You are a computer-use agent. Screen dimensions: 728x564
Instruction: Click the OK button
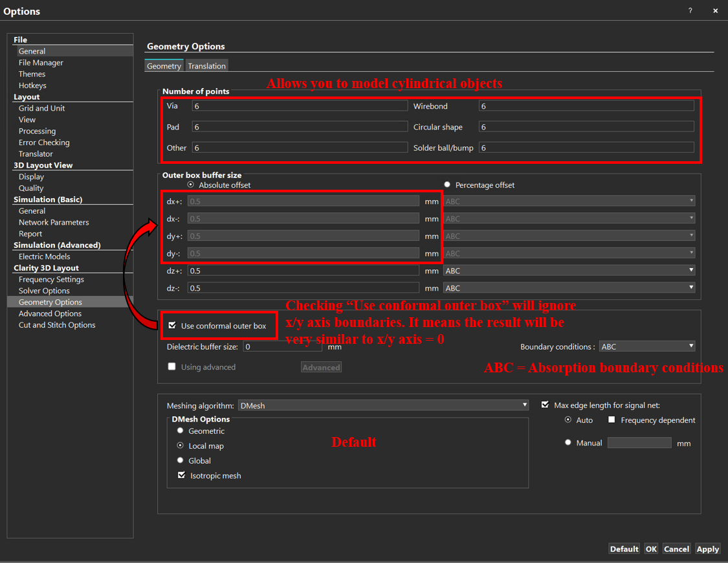coord(652,549)
